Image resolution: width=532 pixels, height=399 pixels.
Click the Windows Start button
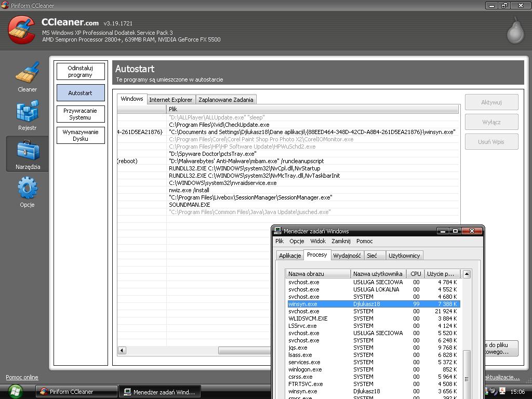[15, 391]
